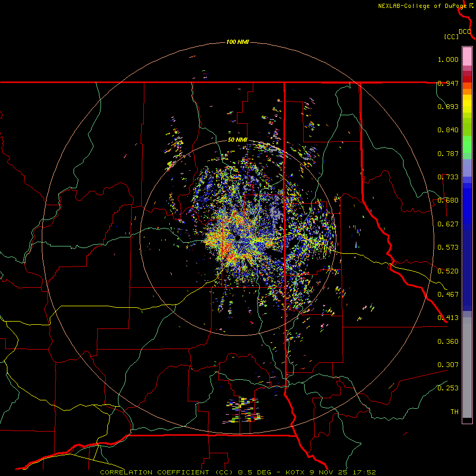This screenshot has width=476, height=476.
Task: Click the 0.680 scale value
Action: tap(448, 200)
